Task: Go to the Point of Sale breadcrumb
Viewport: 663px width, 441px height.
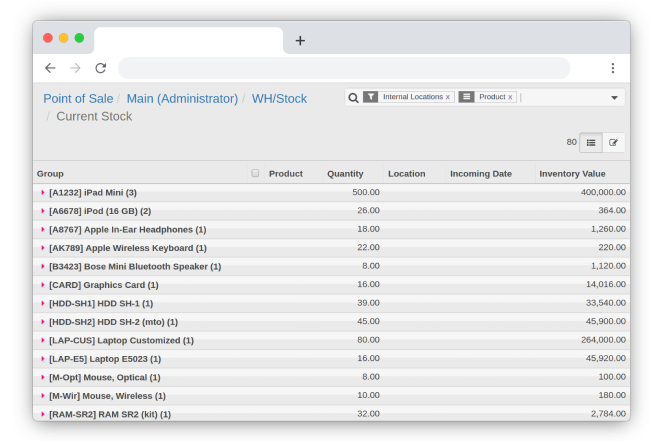Action: 78,99
